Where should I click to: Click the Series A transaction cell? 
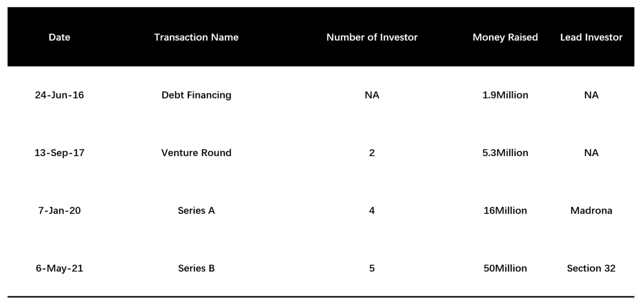pos(196,210)
